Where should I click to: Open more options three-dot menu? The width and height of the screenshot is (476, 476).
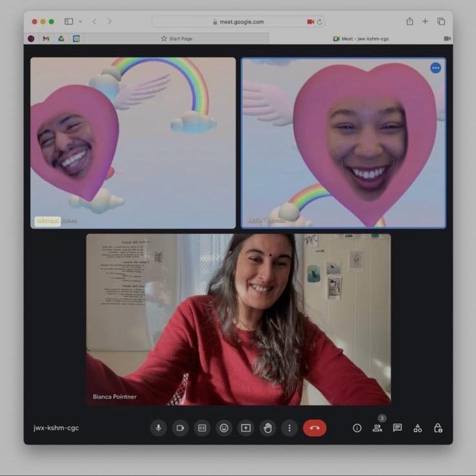[289, 428]
